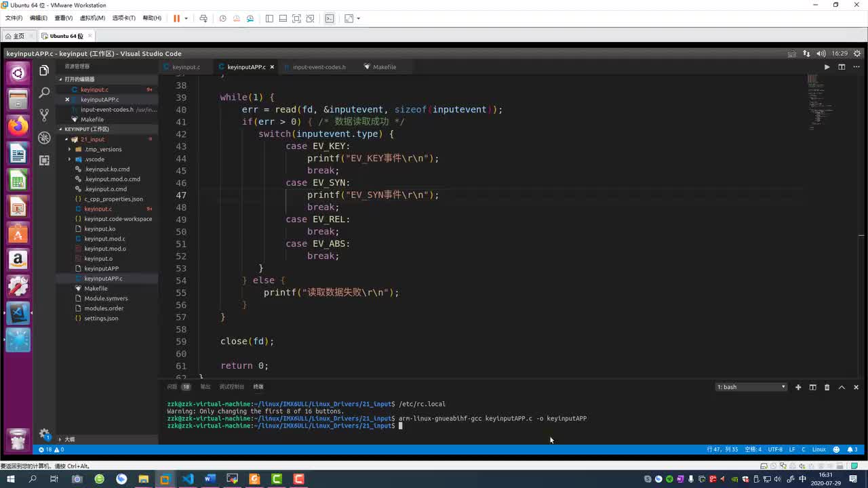Screen dimensions: 868x488
Task: Open the Extensions view icon
Action: (44, 160)
